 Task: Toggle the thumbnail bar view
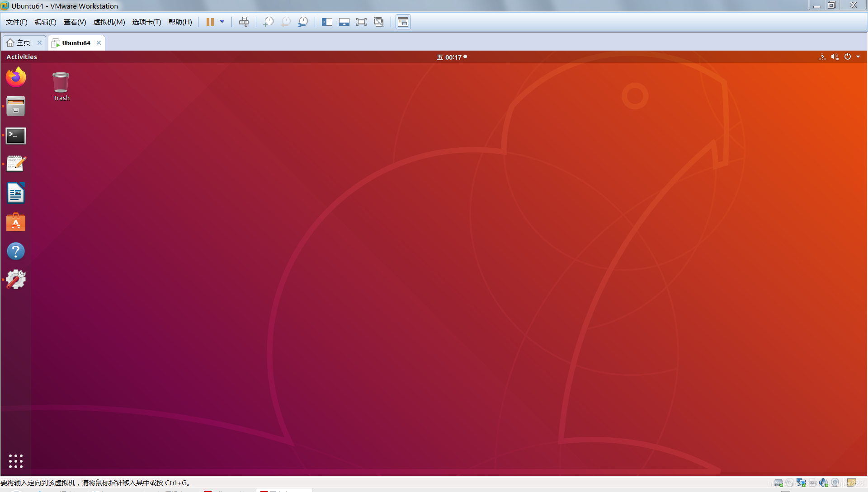344,22
